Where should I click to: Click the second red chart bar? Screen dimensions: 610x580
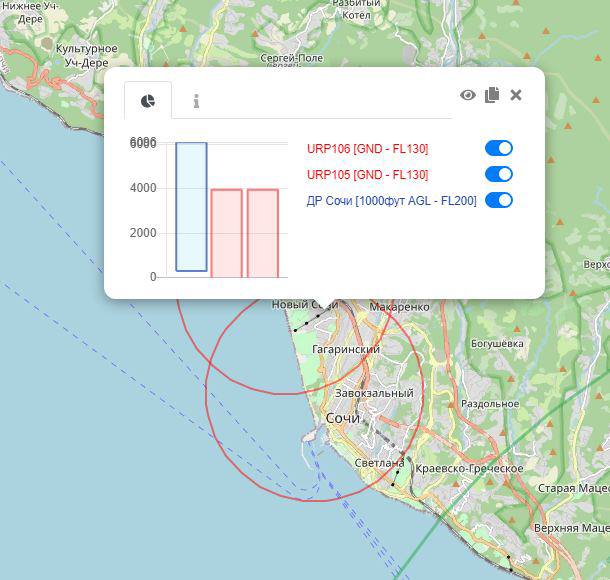coord(263,233)
